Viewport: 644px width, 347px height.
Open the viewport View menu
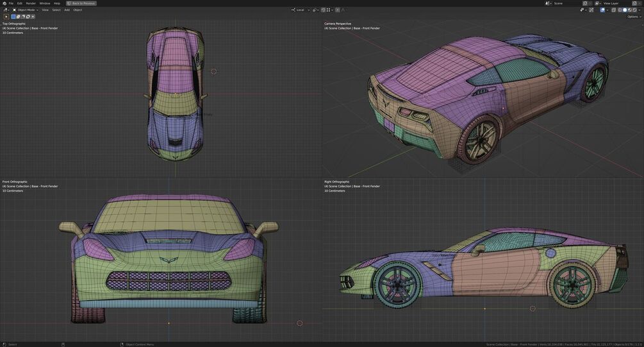pos(45,10)
